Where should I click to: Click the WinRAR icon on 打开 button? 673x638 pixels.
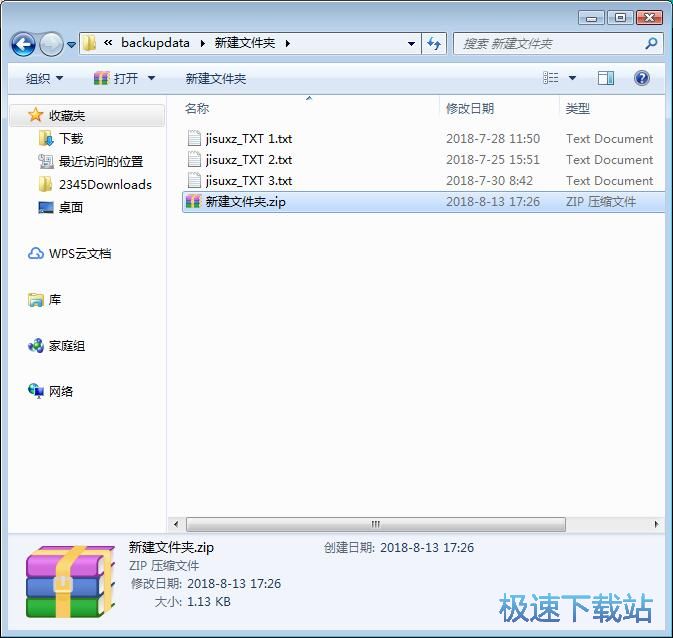pos(101,78)
